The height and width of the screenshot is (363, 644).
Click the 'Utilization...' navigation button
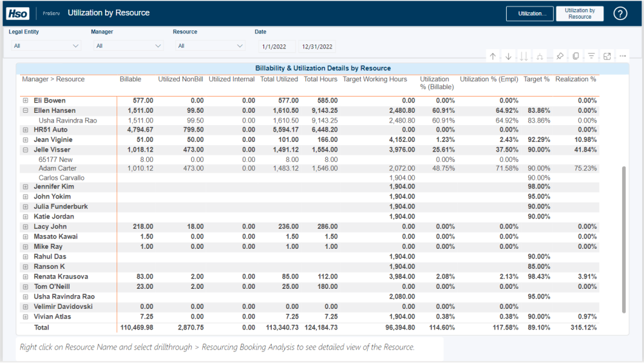click(530, 14)
